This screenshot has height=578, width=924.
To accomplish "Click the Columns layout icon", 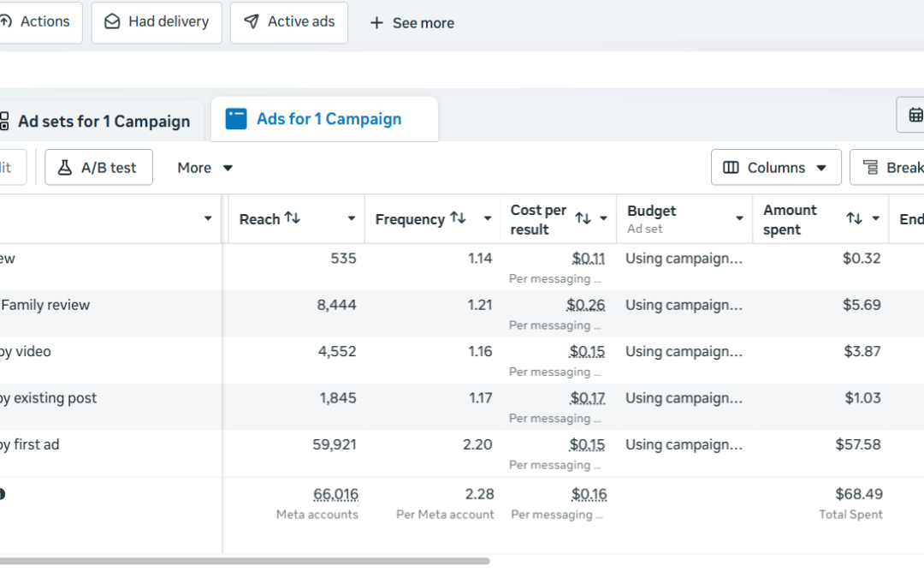I will (x=731, y=168).
